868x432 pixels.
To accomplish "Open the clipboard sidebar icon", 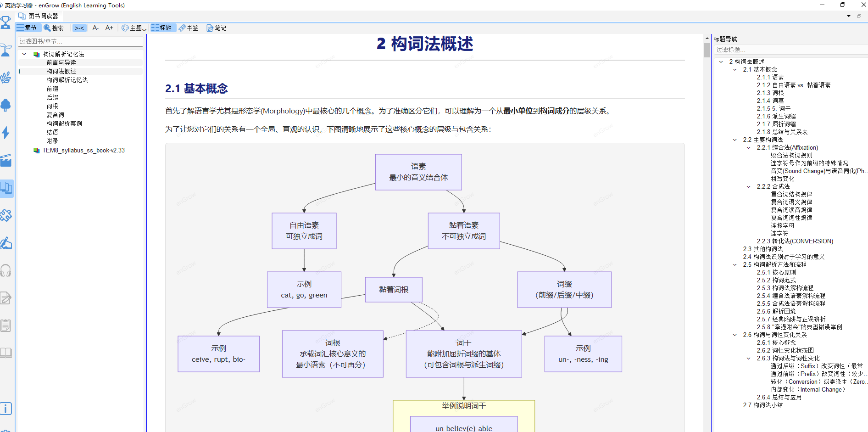I will (6, 325).
